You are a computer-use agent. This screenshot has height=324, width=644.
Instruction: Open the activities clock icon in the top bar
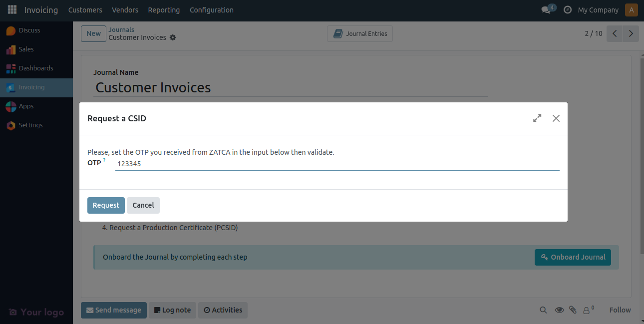[567, 9]
